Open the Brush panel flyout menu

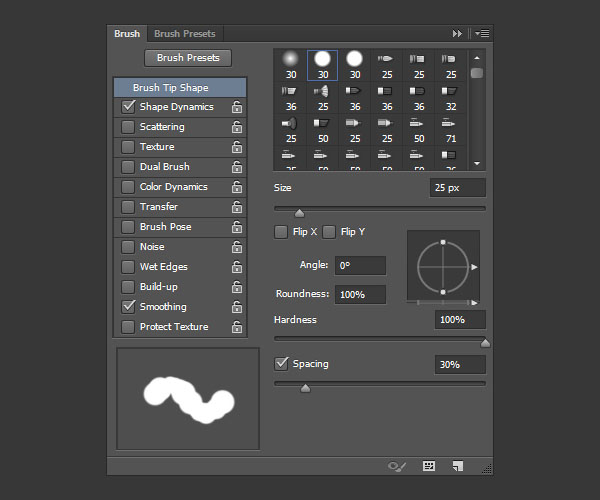click(x=482, y=34)
